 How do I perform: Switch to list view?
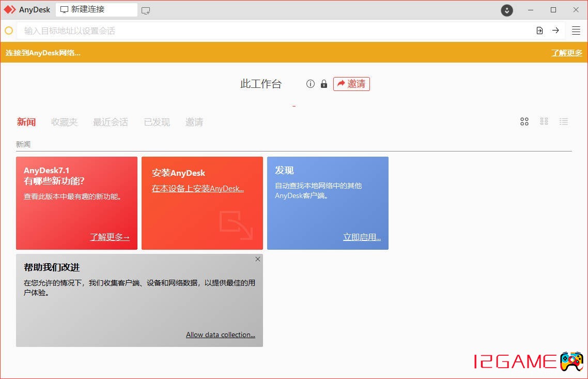(564, 121)
